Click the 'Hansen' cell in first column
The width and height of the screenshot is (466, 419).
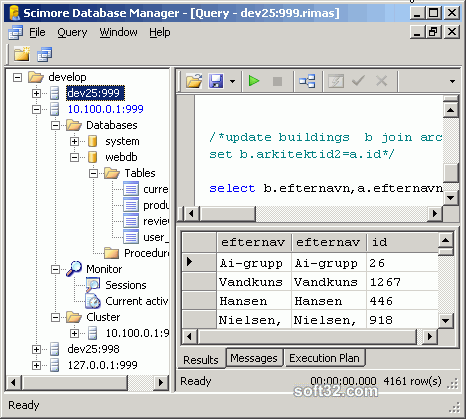click(x=254, y=301)
